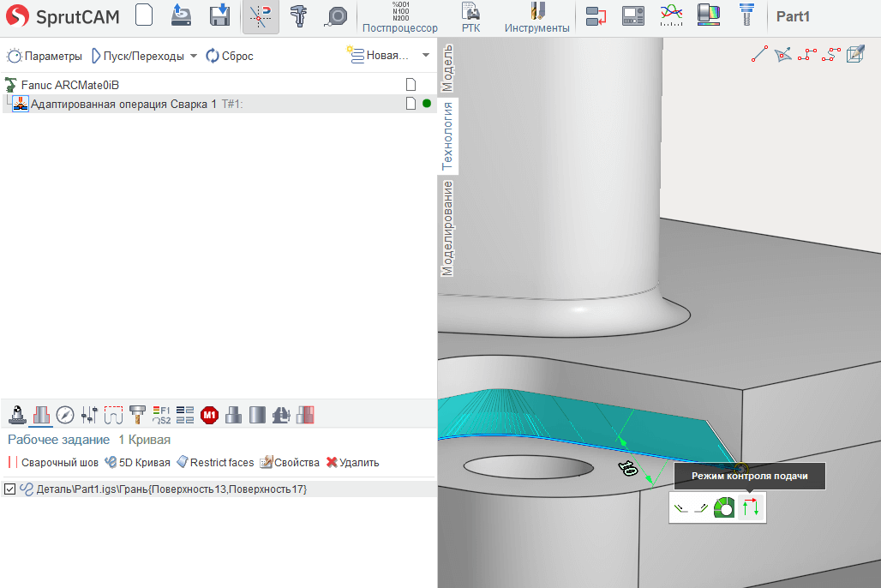Add a Сварочный шов item
The image size is (881, 588).
click(x=53, y=462)
